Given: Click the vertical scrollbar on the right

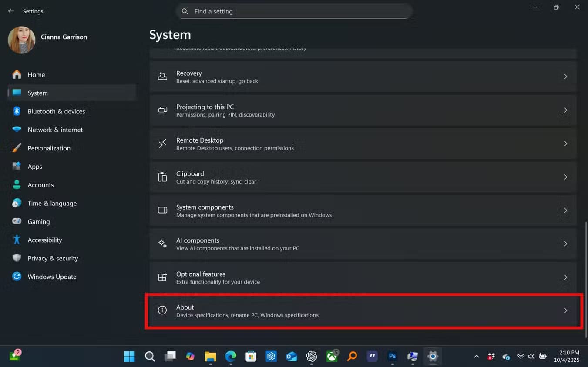Looking at the screenshot, I should [x=585, y=278].
